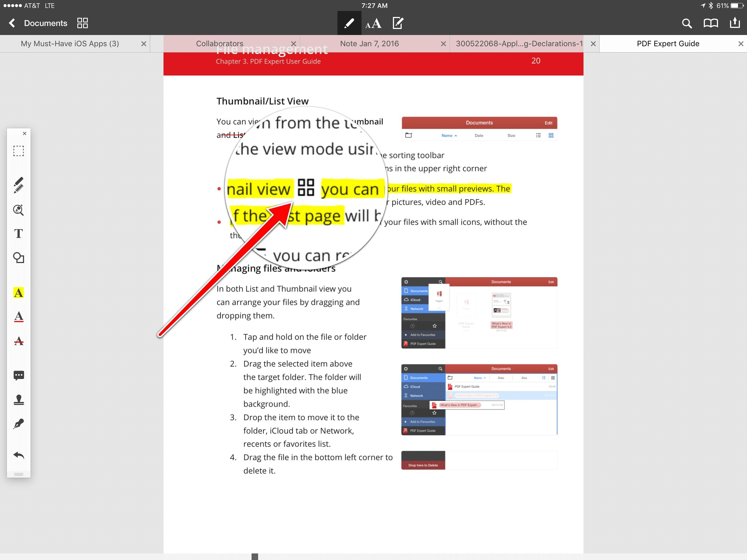Tap the page scrubber marker at bottom
Screen dimensions: 747x560
255,556
